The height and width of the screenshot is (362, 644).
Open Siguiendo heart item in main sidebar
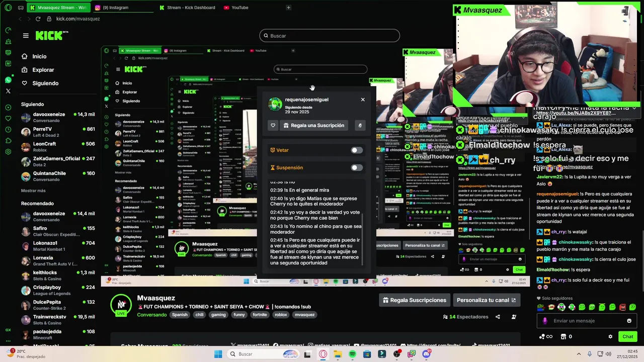click(x=40, y=83)
